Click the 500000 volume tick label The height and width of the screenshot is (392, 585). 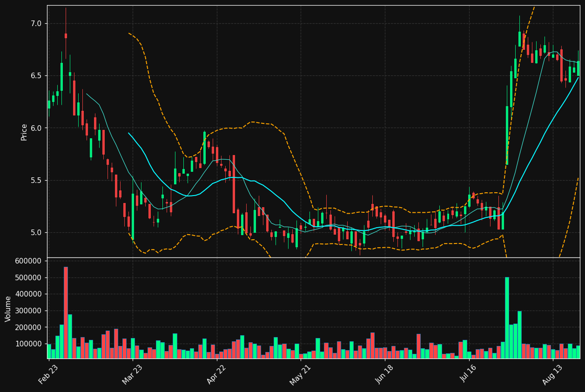pyautogui.click(x=29, y=278)
